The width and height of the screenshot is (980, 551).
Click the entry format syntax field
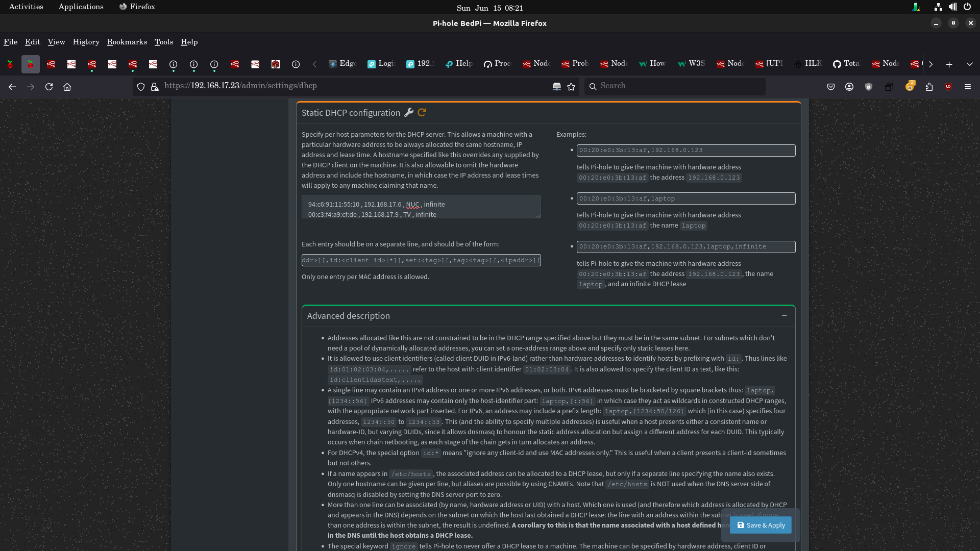421,260
